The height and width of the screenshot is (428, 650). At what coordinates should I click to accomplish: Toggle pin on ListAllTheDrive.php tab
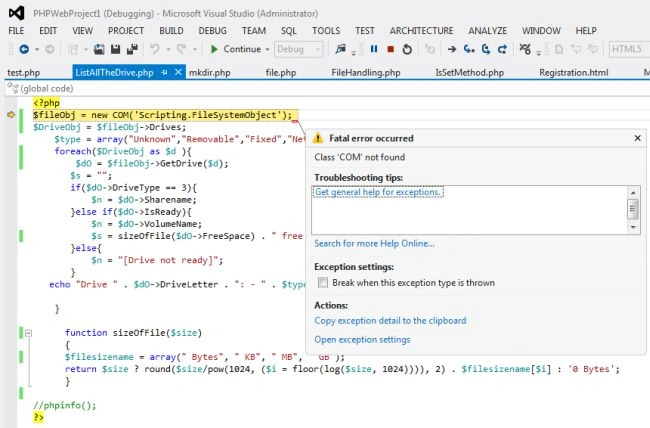click(164, 73)
